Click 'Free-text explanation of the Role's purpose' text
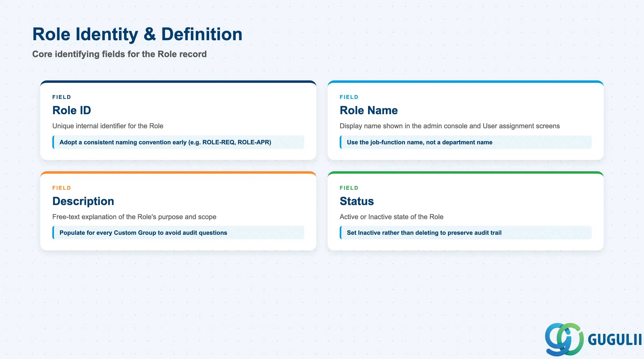 pos(134,217)
